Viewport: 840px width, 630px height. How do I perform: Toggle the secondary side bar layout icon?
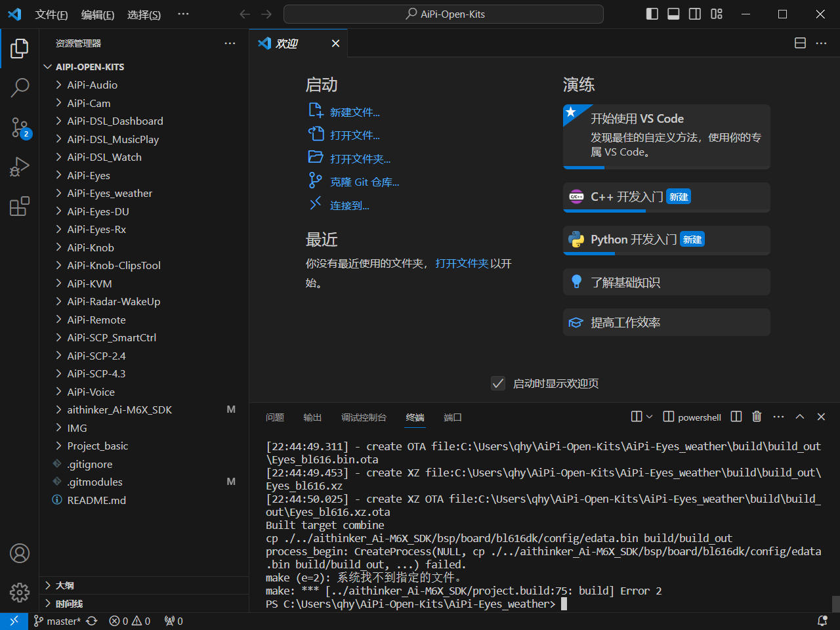pos(695,14)
